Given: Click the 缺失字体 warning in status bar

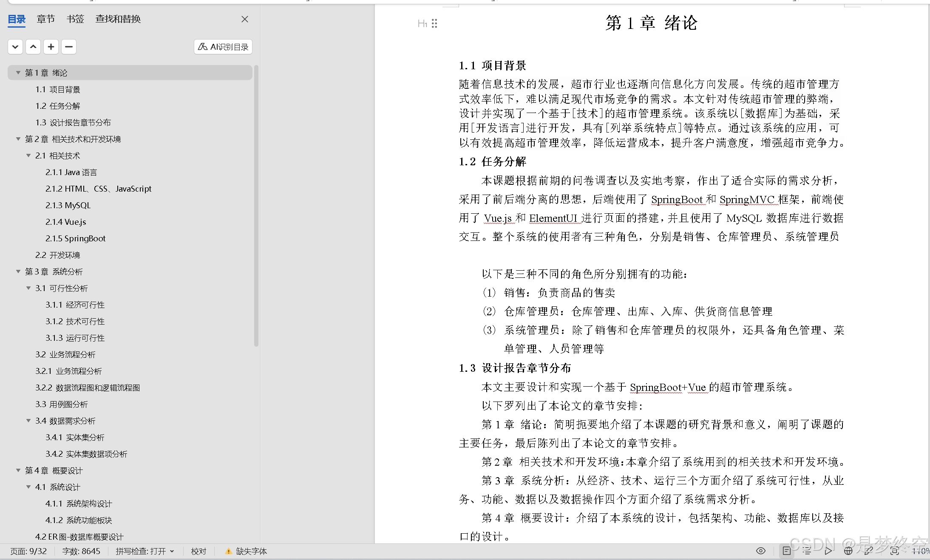Looking at the screenshot, I should click(246, 551).
